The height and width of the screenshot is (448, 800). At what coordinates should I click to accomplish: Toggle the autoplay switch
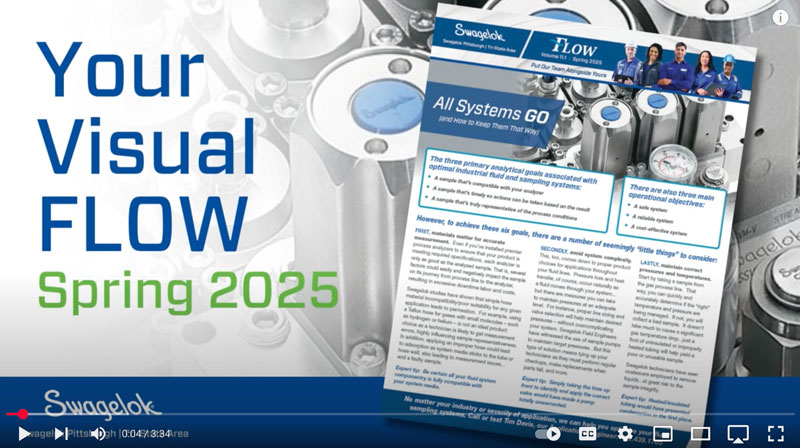(x=547, y=434)
